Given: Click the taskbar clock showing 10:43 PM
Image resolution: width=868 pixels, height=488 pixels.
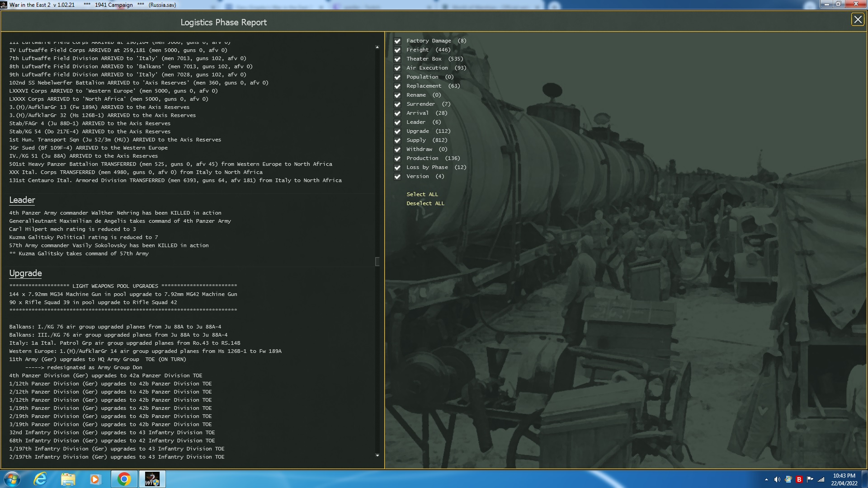Looking at the screenshot, I should coord(844,479).
